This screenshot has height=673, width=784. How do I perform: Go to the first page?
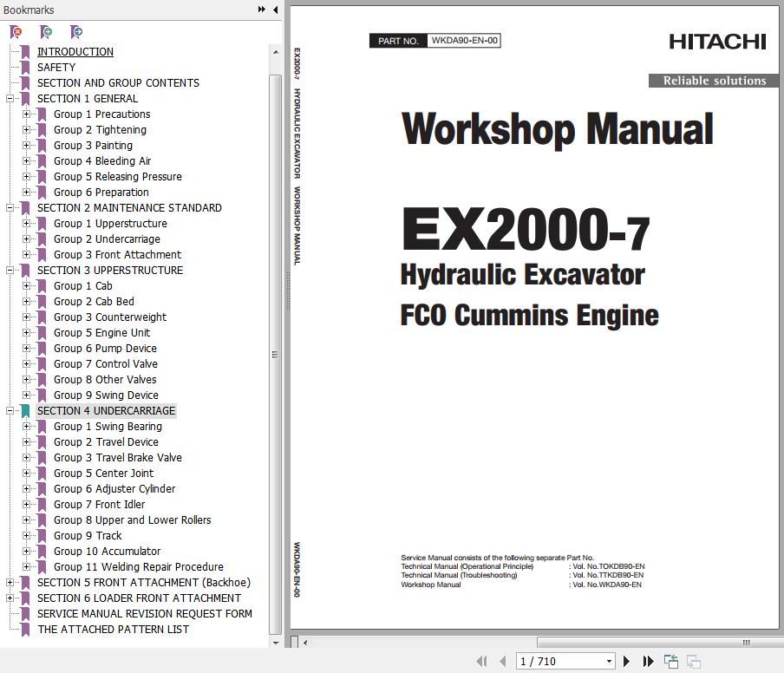[481, 662]
